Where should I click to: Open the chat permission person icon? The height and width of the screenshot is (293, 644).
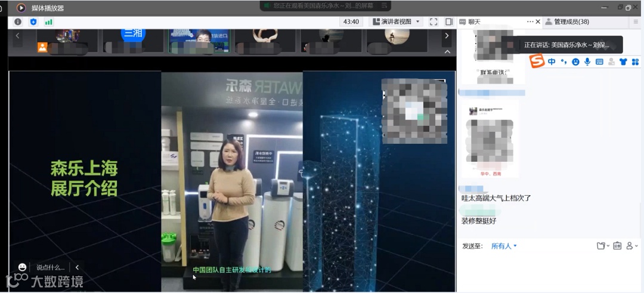point(630,246)
